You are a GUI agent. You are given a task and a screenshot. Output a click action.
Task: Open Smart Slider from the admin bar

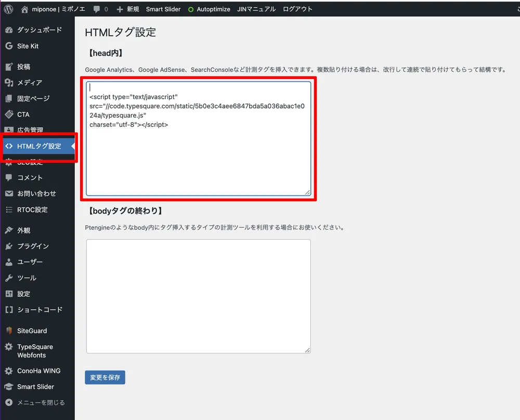pyautogui.click(x=163, y=9)
